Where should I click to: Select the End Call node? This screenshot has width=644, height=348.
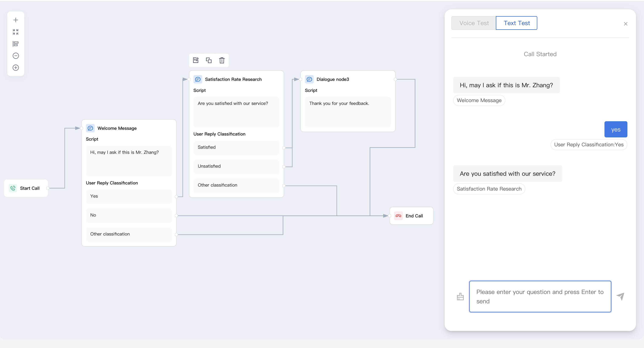(x=411, y=216)
